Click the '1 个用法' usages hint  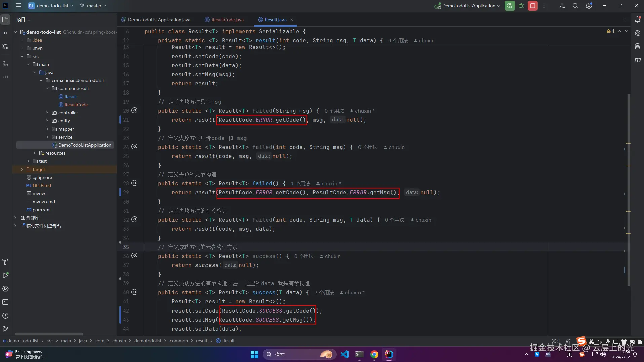coord(300,184)
